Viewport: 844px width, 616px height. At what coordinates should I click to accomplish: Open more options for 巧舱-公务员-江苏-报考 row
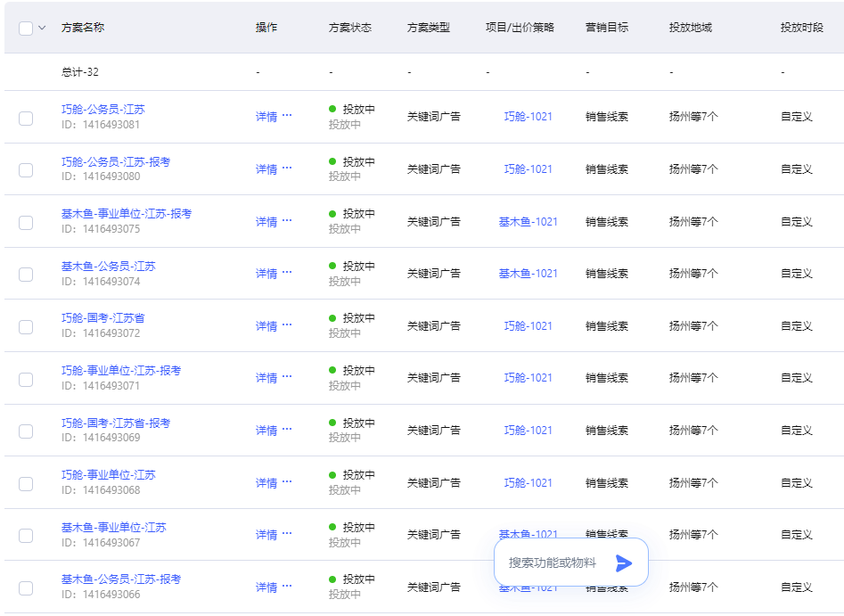[287, 168]
